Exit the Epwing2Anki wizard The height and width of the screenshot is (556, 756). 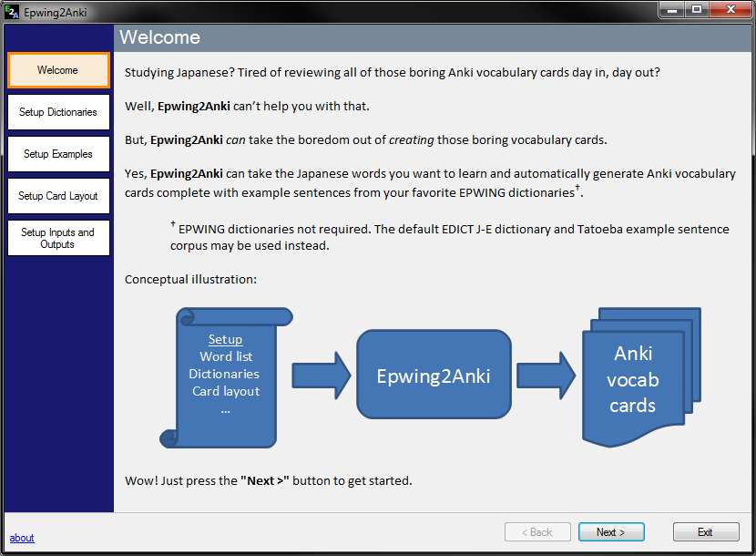click(x=706, y=531)
